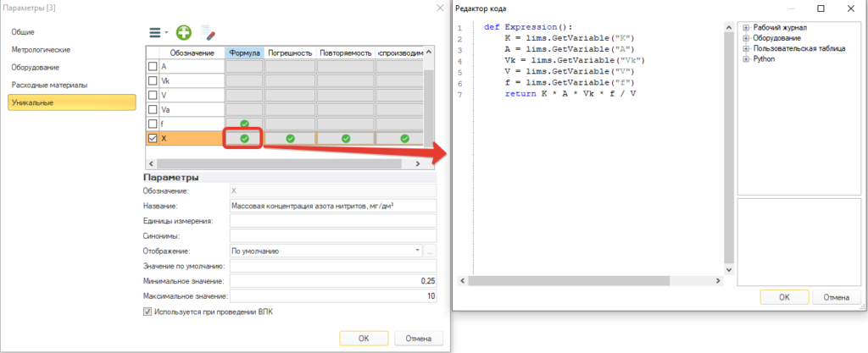868x353 pixels.
Task: Check the checkbox for row Vk
Action: 153,80
